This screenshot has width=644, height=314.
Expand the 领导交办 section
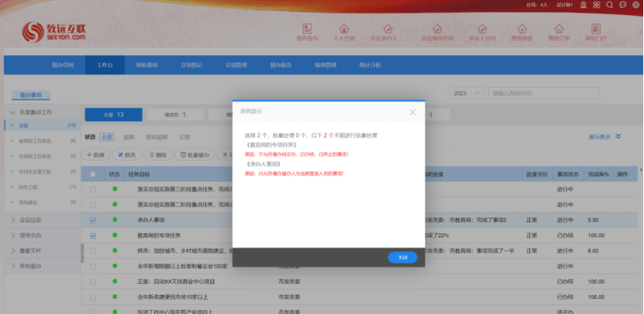coord(13,236)
